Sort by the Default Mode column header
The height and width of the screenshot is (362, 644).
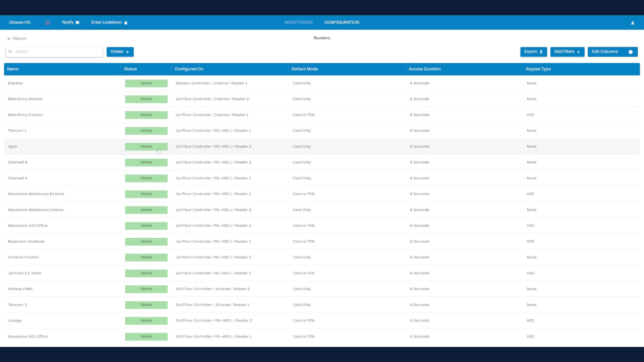305,69
